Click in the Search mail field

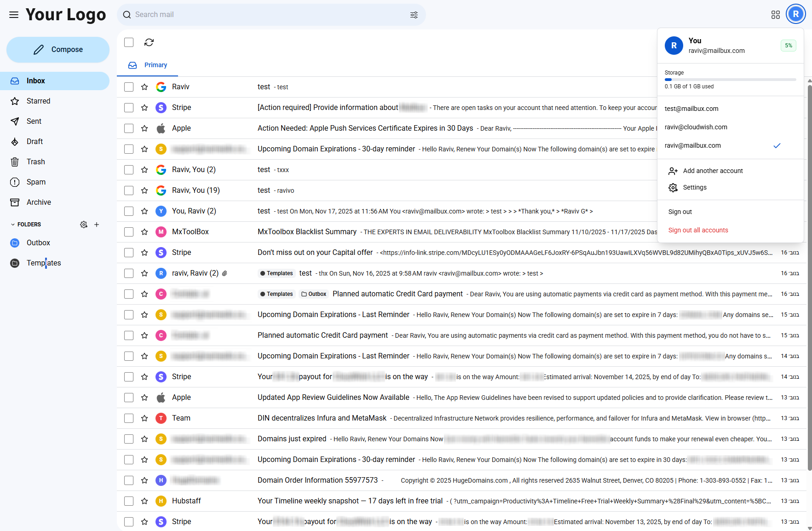[267, 15]
